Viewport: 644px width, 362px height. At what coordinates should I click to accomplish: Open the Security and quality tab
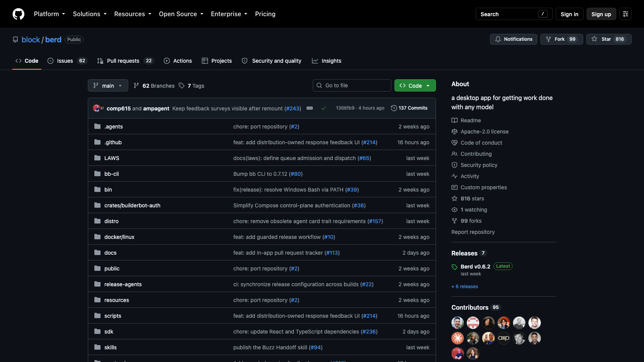coord(272,61)
